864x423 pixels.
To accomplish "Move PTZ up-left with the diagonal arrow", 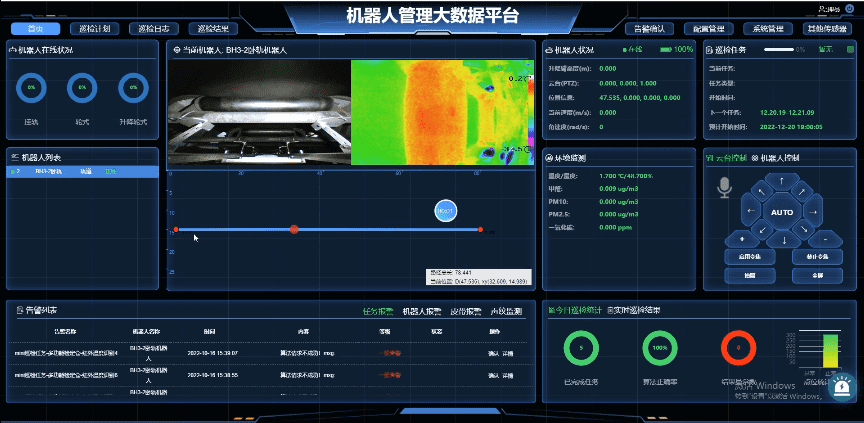I will (x=762, y=192).
